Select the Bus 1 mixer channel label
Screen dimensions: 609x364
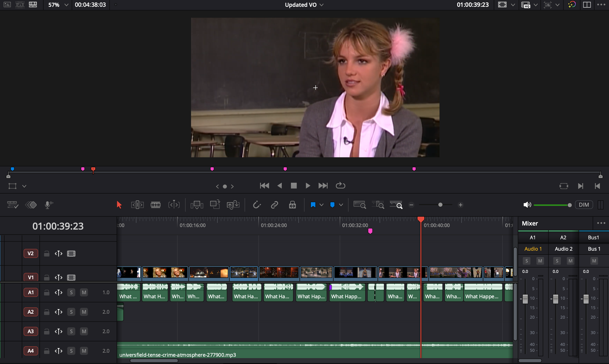[594, 249]
